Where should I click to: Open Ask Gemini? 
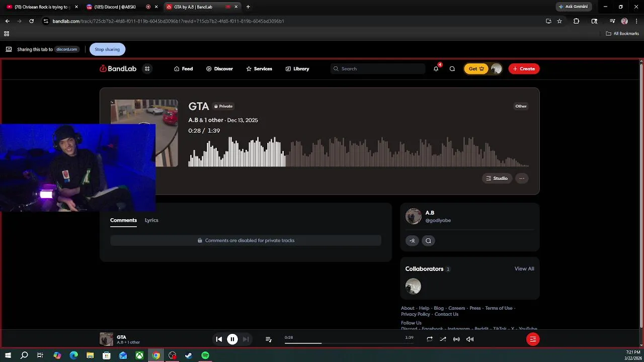click(573, 7)
